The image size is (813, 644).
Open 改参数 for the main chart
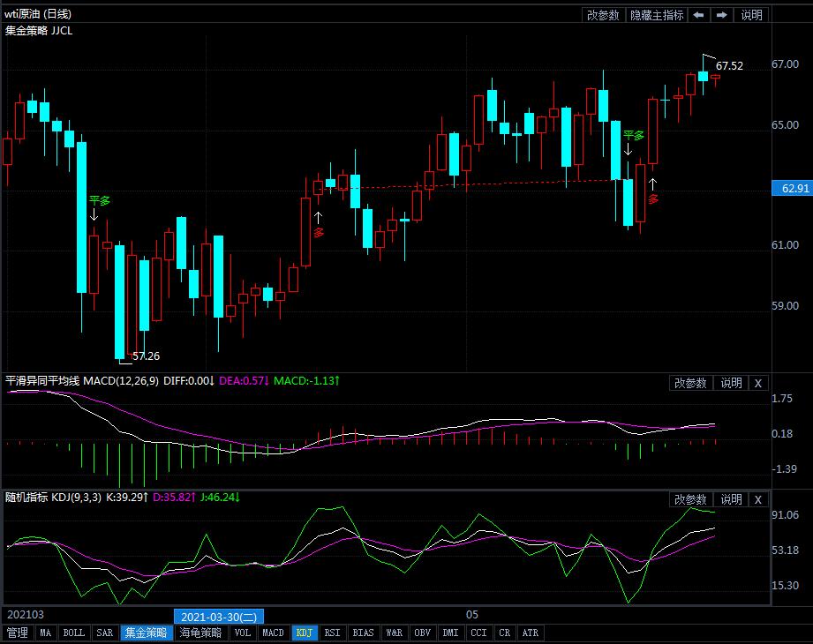(603, 15)
